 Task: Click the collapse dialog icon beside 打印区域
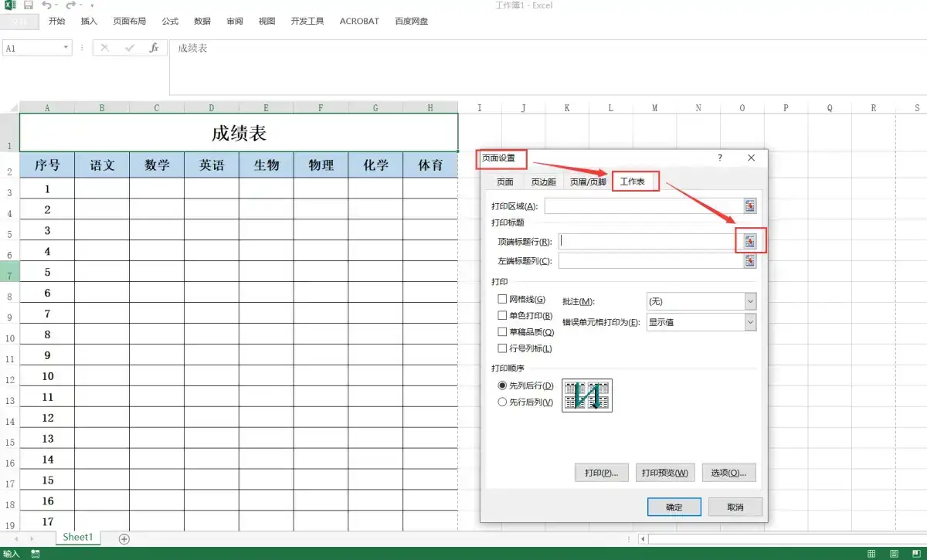(749, 205)
